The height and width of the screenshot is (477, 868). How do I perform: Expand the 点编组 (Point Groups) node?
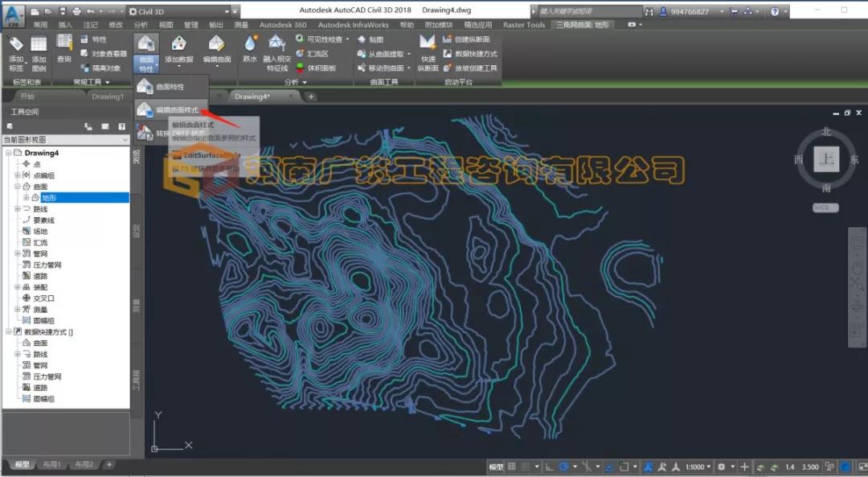(17, 175)
